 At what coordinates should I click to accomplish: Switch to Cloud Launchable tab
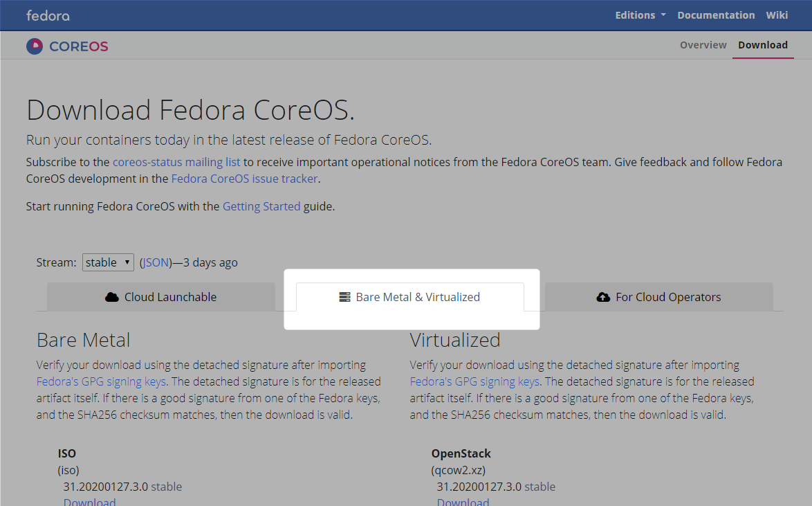tap(161, 297)
